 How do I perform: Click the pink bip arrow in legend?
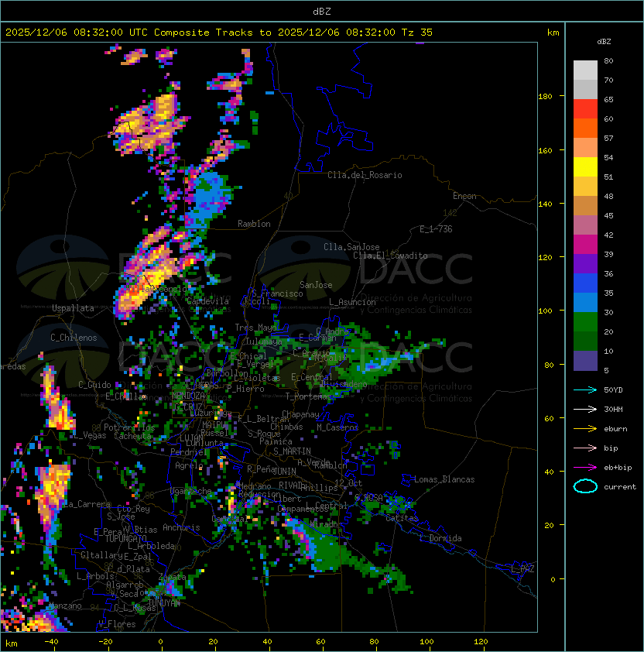(585, 448)
